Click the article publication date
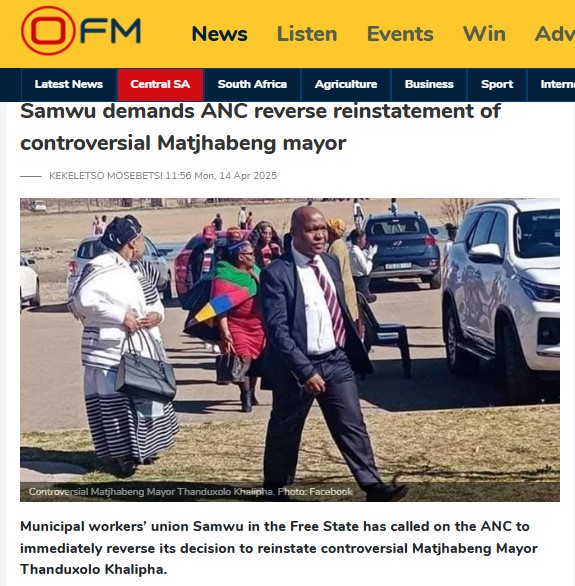The image size is (575, 586). tap(221, 176)
